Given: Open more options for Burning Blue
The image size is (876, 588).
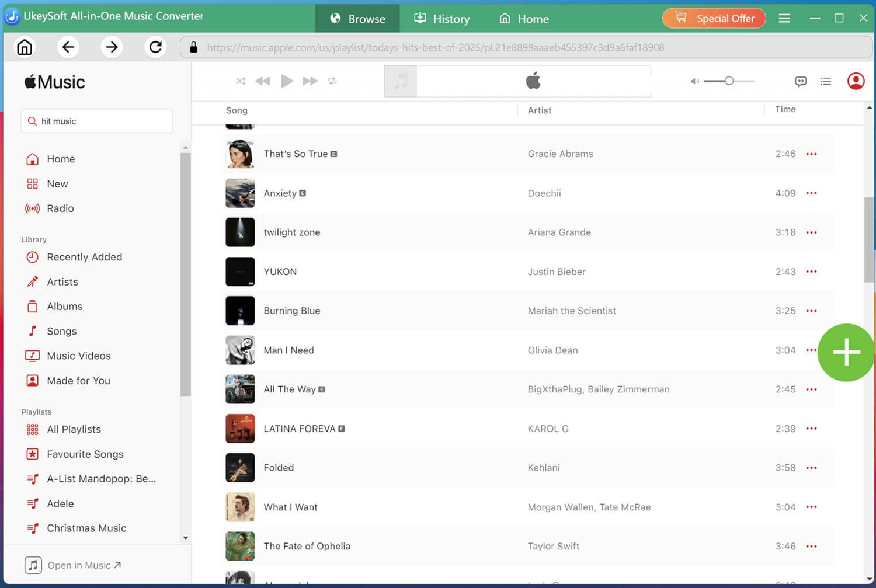Looking at the screenshot, I should [x=811, y=311].
